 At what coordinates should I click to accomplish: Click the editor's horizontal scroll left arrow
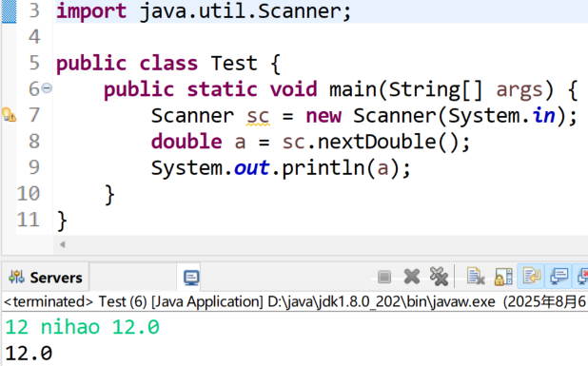(x=62, y=244)
